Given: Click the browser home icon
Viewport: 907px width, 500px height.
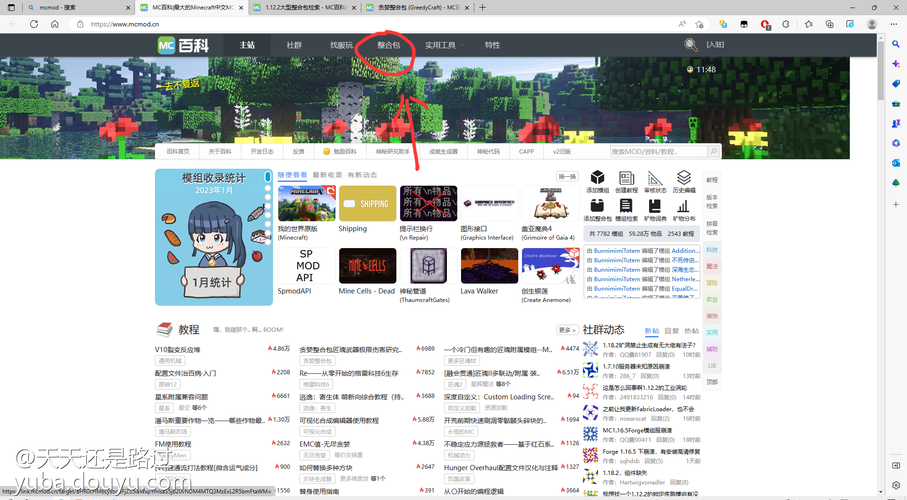Looking at the screenshot, I should 54,24.
